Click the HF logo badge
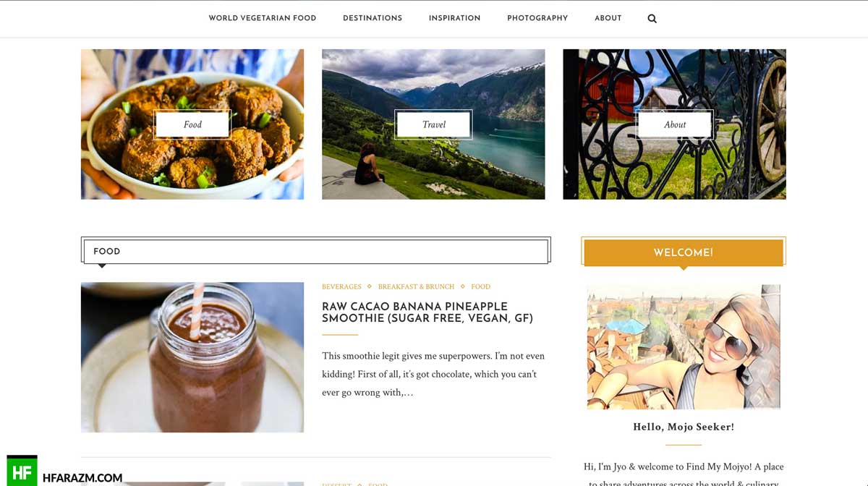Screen dimensions: 868x486 22,472
